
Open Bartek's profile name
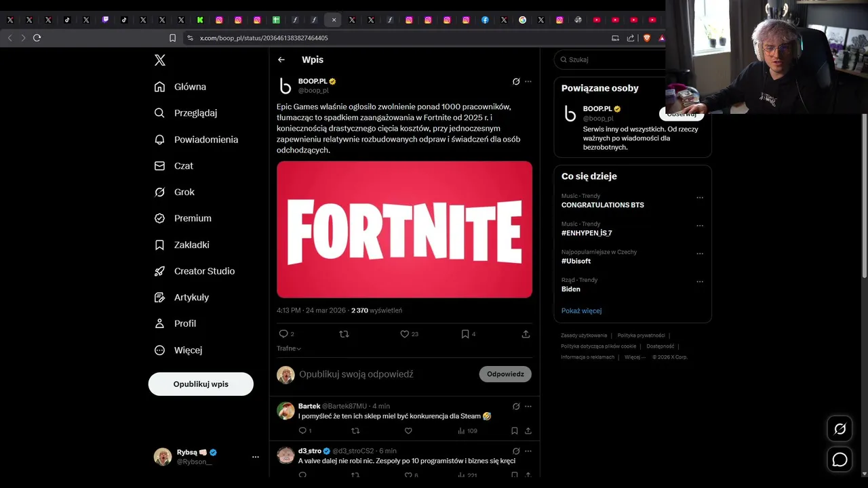tap(309, 406)
